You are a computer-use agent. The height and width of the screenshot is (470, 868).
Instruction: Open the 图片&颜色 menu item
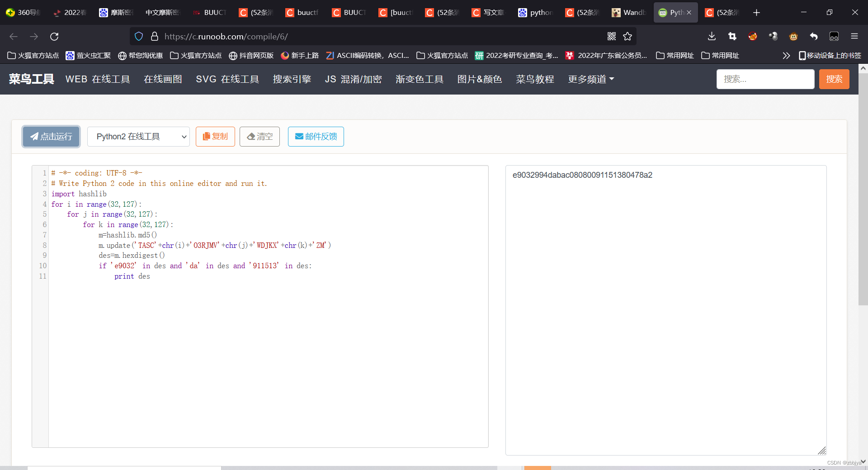click(480, 79)
